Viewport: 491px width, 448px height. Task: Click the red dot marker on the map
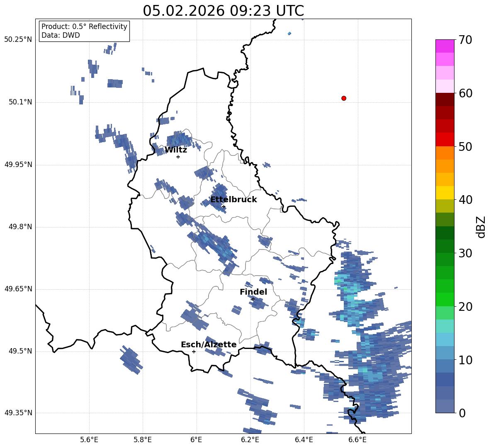[344, 98]
